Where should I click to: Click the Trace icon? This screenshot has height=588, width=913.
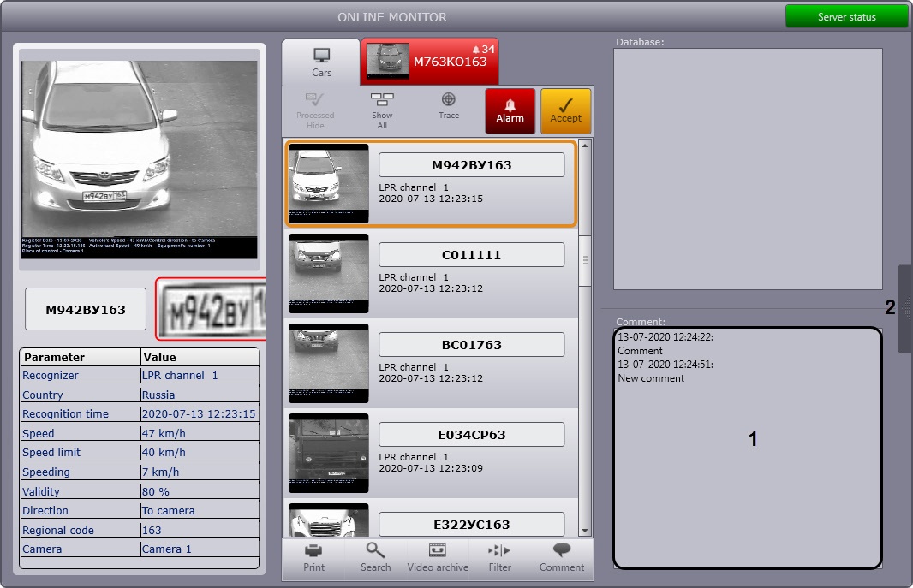(x=449, y=106)
